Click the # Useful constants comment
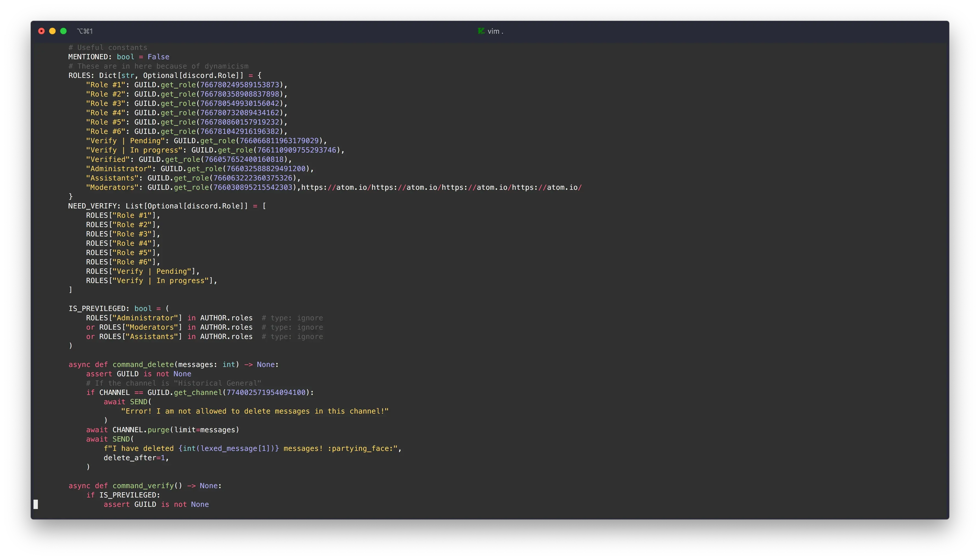Viewport: 980px width, 560px height. (x=108, y=47)
